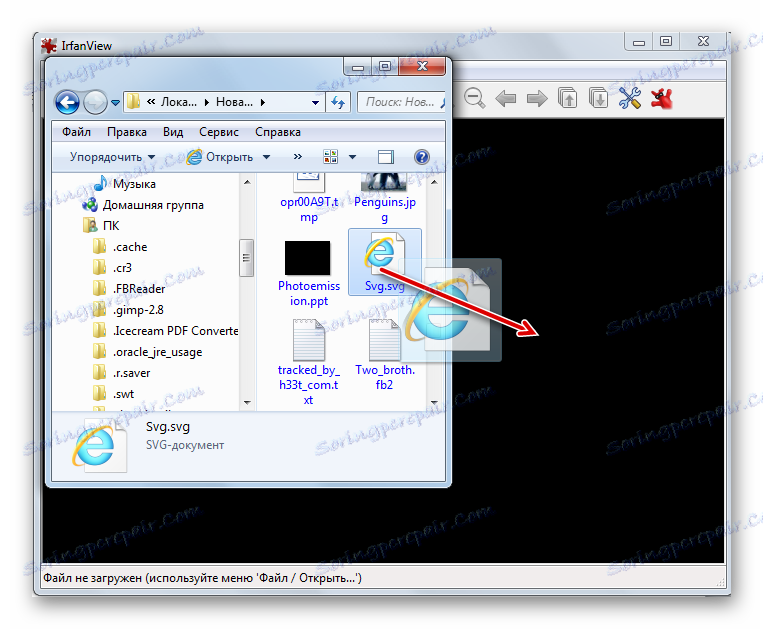
Task: Click the previous page icon in IrfanView toolbar
Action: click(567, 98)
